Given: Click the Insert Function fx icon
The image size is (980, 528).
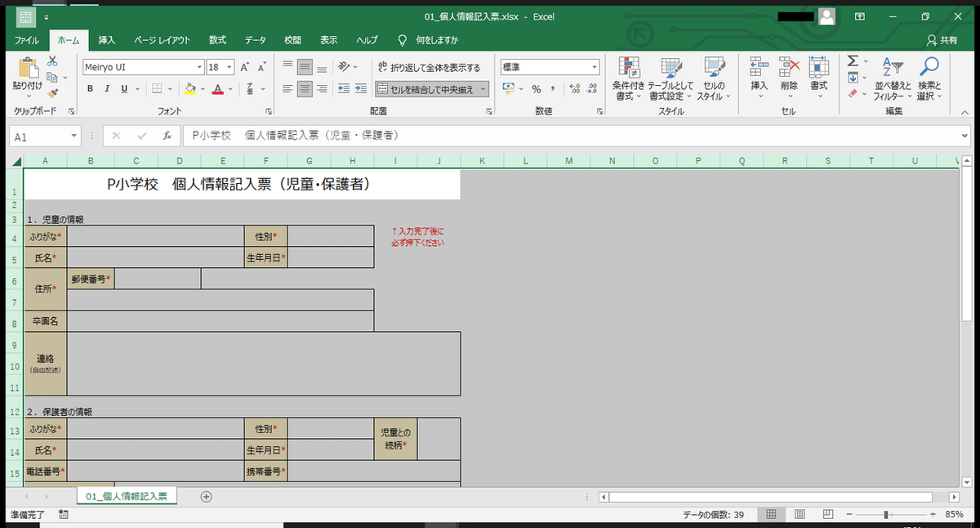Looking at the screenshot, I should click(x=167, y=135).
